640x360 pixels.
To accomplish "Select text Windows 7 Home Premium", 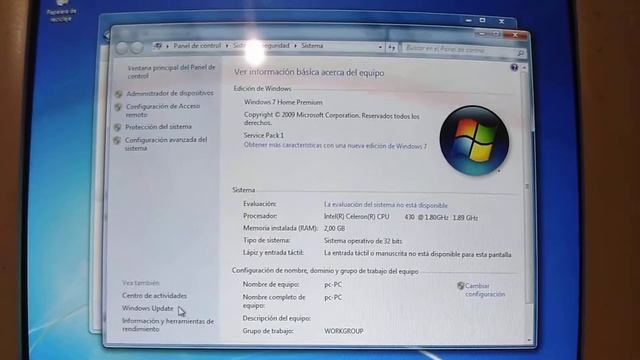I will coord(283,102).
